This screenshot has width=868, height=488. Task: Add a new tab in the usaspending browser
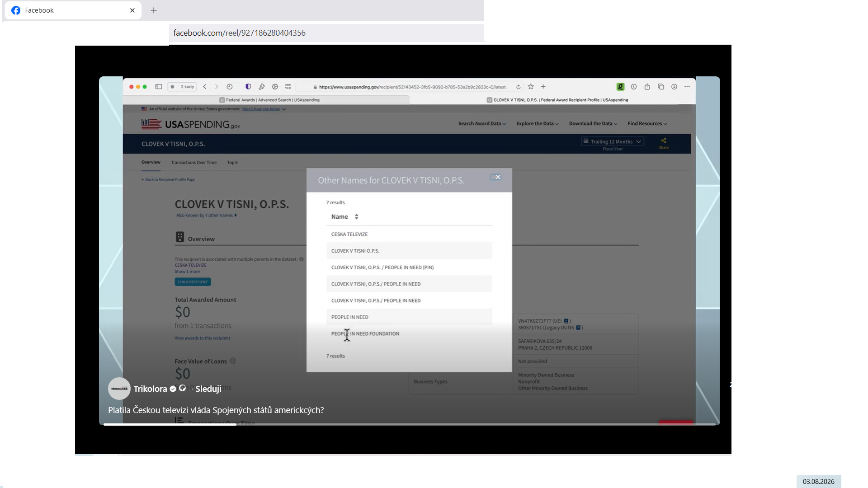(x=543, y=87)
